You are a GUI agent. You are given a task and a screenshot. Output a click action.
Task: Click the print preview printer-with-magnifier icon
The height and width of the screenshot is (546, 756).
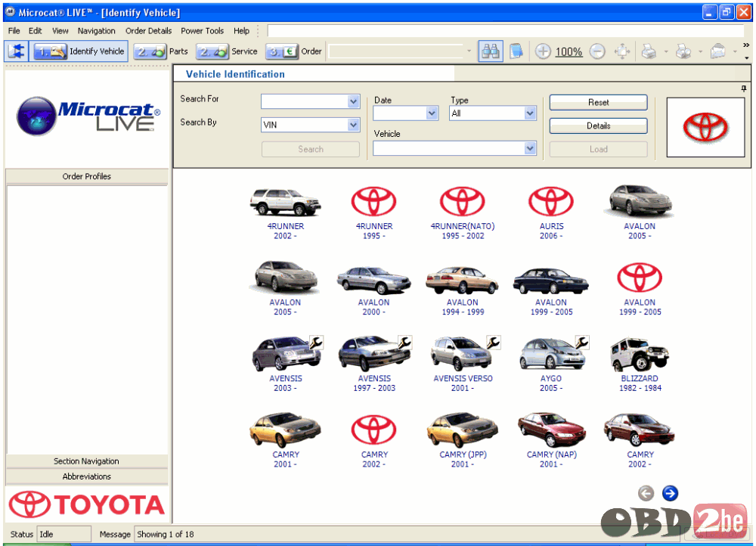tap(683, 51)
